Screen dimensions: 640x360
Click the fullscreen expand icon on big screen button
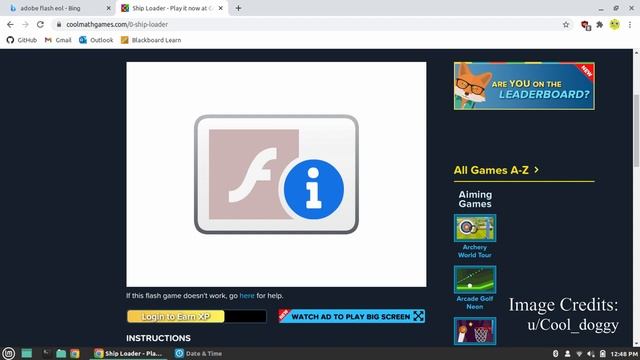pos(418,316)
